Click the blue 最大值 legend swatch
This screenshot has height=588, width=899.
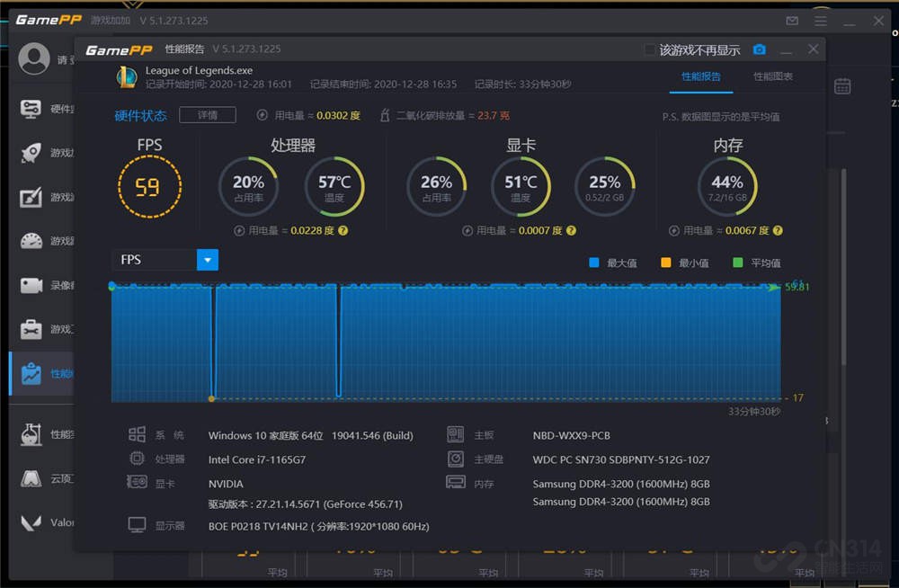(594, 263)
